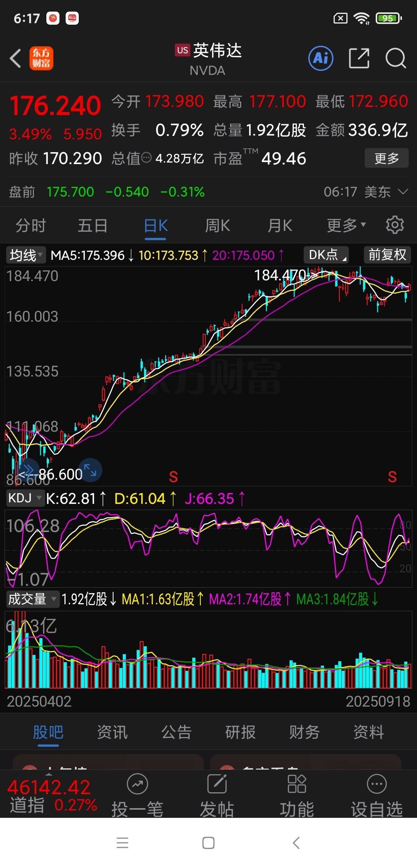Switch to 周K chart tab

click(218, 225)
